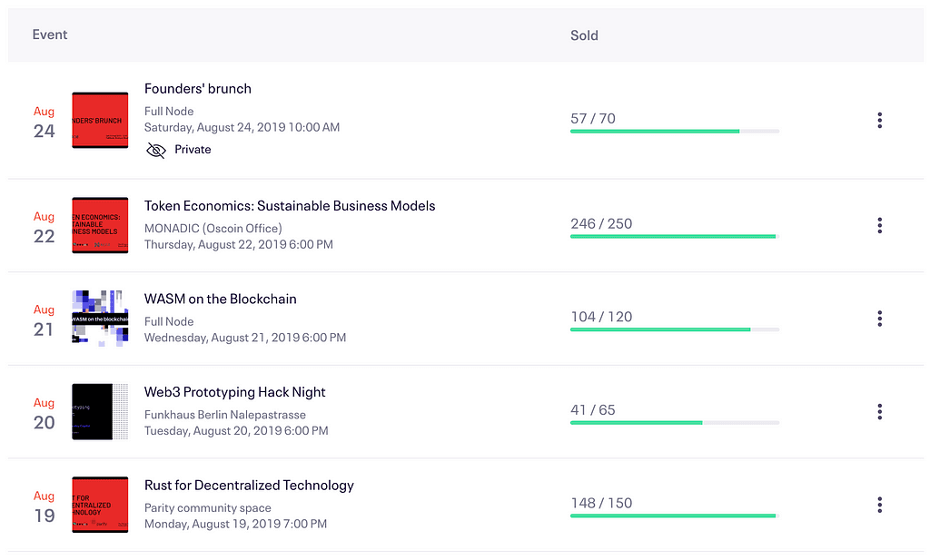Click the Web3 Hack Night black thumbnail
Image resolution: width=930 pixels, height=560 pixels.
(100, 412)
